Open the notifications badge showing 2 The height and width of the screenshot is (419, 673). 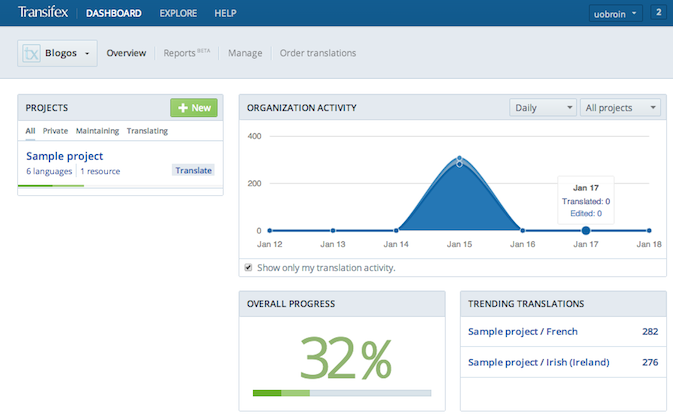658,13
